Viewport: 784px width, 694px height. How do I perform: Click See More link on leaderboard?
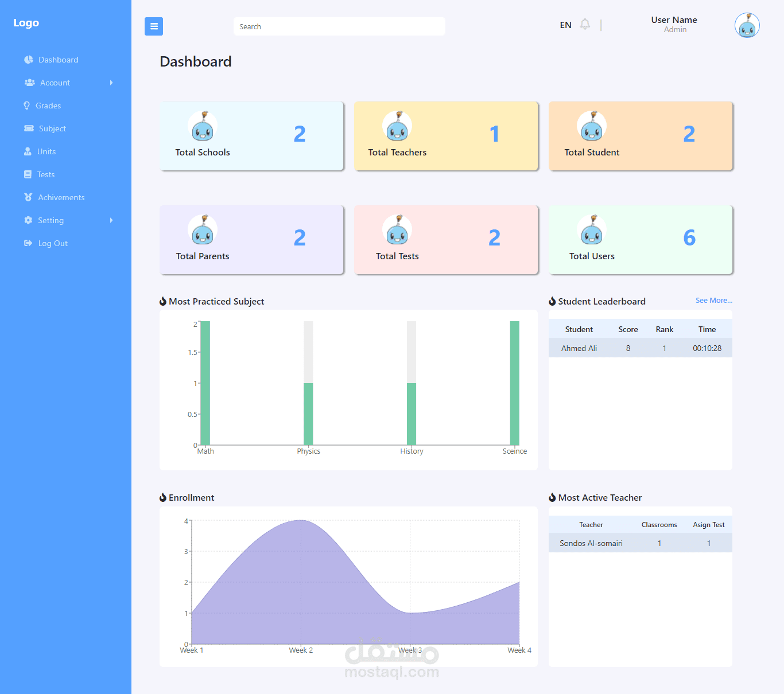point(714,301)
